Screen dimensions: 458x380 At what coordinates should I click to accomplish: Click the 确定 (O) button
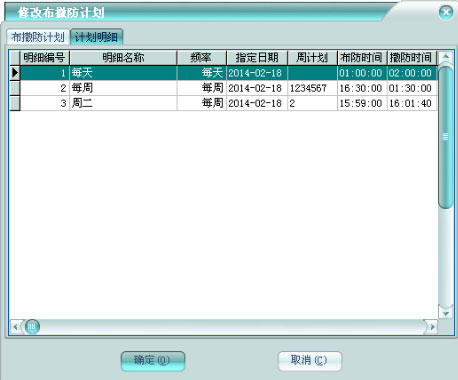coord(152,360)
